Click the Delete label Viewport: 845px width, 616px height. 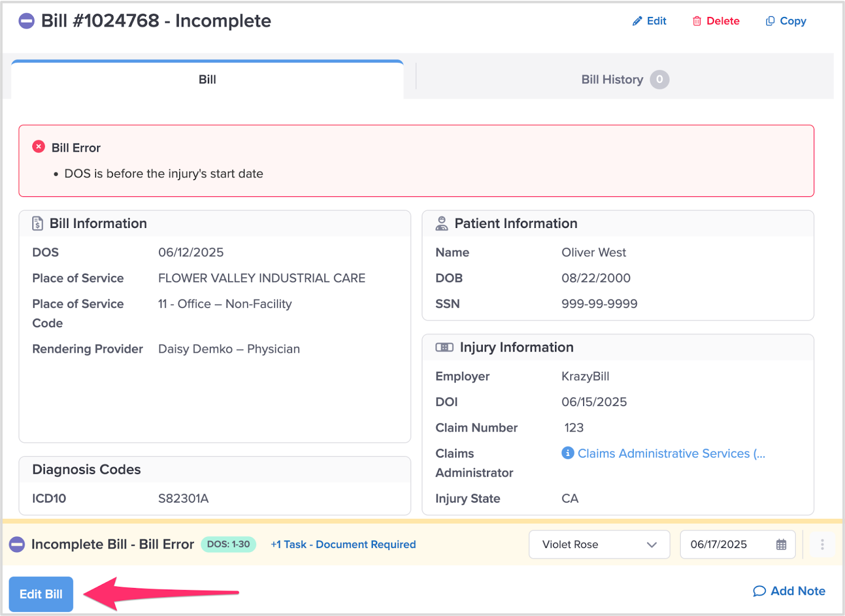723,21
